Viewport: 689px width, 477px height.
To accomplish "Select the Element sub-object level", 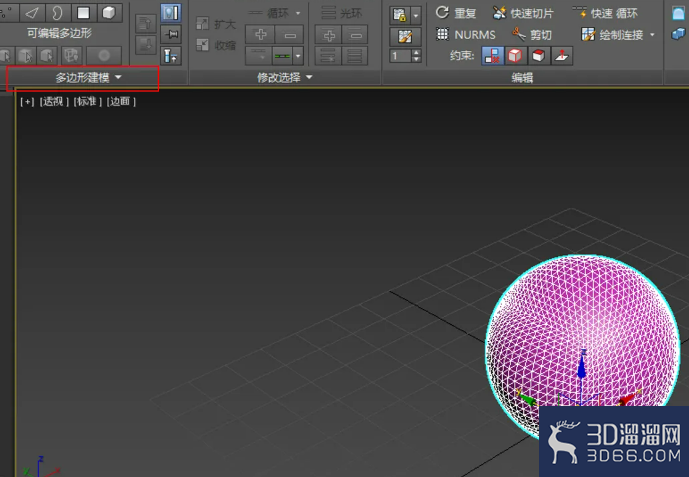I will tap(109, 13).
